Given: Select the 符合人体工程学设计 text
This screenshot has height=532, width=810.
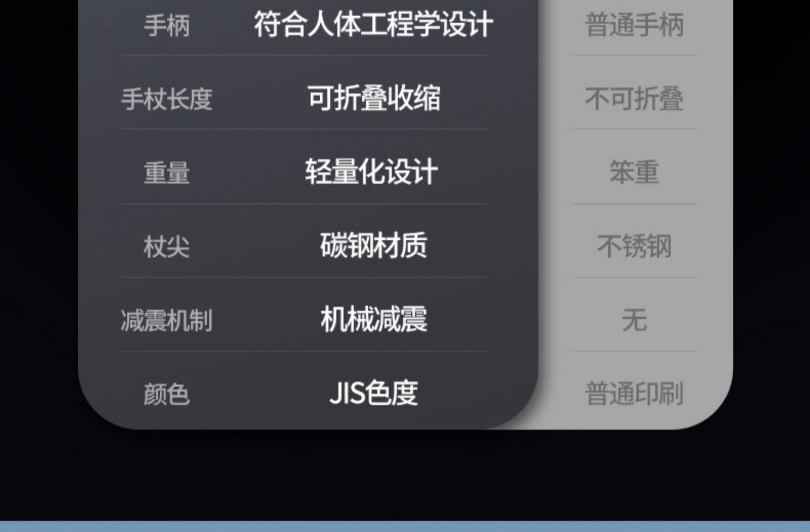Looking at the screenshot, I should point(374,25).
